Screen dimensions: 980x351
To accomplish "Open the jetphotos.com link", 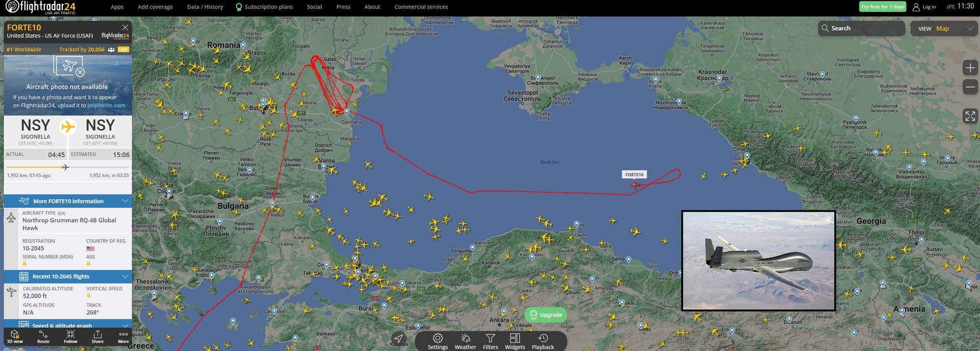I will click(x=106, y=105).
